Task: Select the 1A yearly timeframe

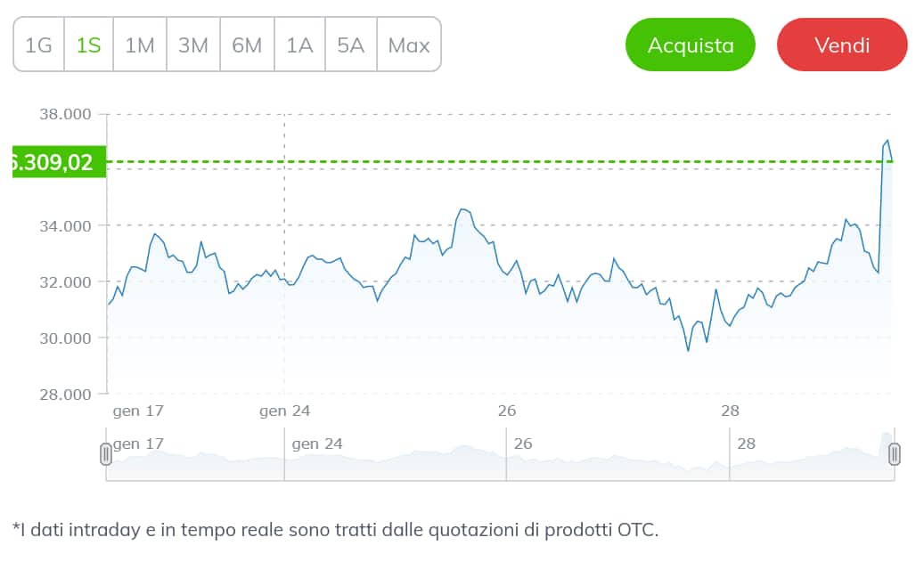Action: coord(298,45)
